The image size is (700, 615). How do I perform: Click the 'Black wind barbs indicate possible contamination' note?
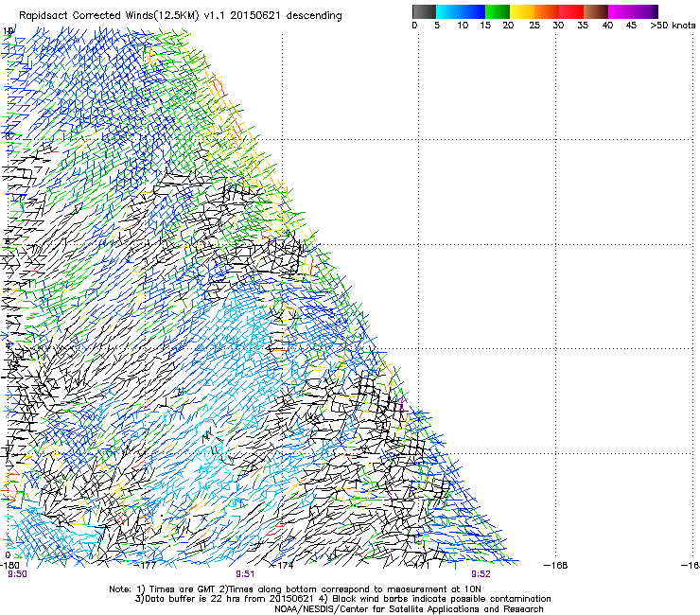pyautogui.click(x=442, y=599)
